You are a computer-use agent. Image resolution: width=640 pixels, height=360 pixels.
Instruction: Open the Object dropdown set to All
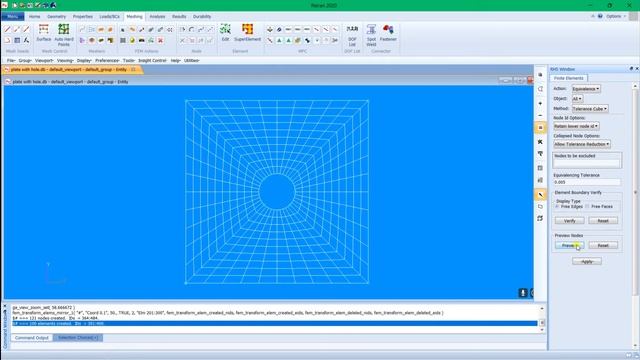coord(577,99)
